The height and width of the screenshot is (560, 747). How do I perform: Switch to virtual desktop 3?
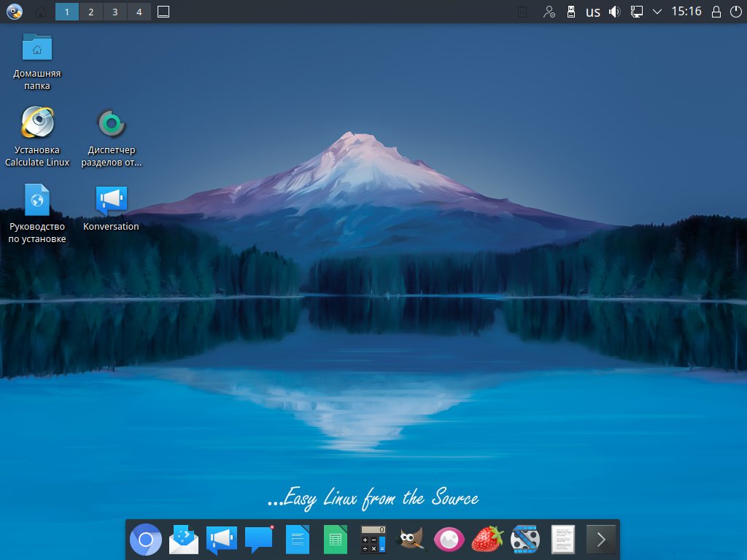pos(115,12)
